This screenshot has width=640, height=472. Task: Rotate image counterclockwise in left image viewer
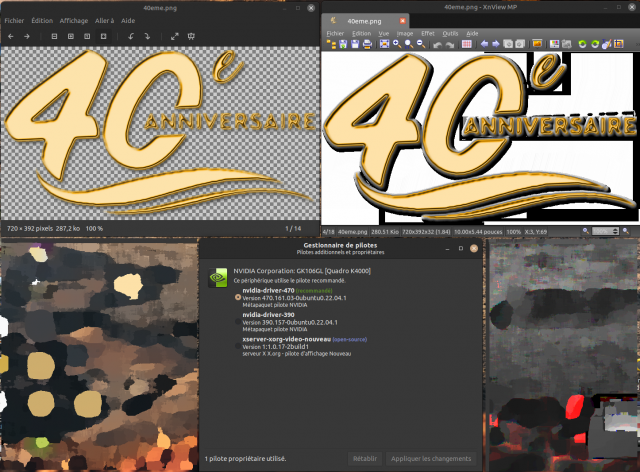tap(131, 36)
